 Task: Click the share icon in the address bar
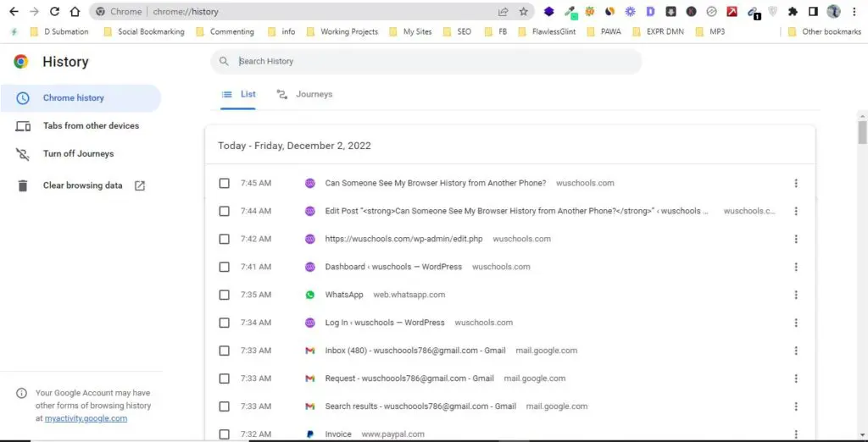coord(504,12)
